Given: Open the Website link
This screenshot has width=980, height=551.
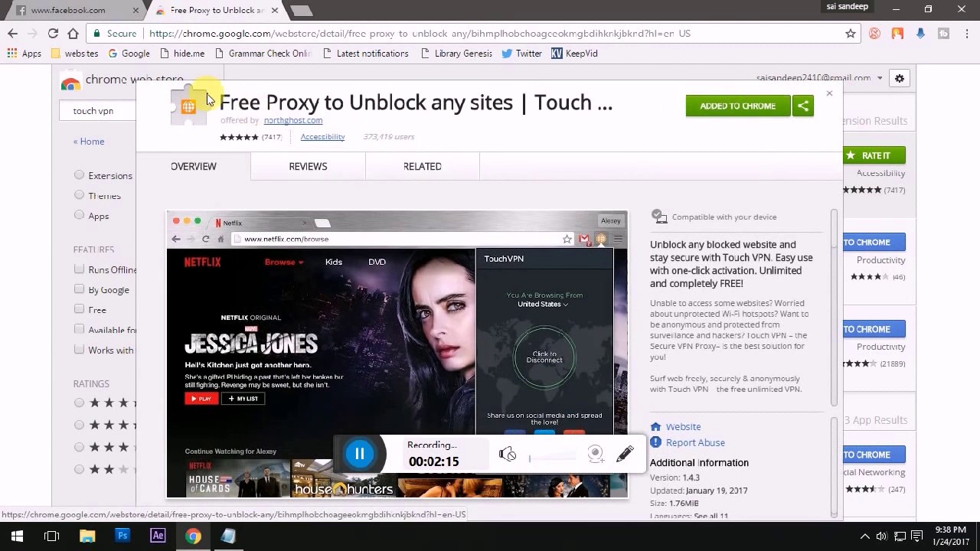Looking at the screenshot, I should click(x=683, y=426).
